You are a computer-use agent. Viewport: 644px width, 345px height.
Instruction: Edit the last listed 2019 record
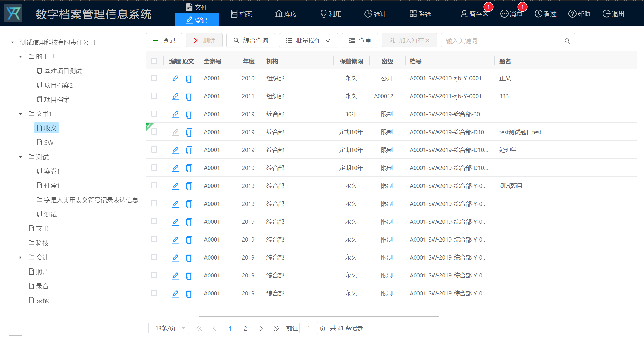175,294
